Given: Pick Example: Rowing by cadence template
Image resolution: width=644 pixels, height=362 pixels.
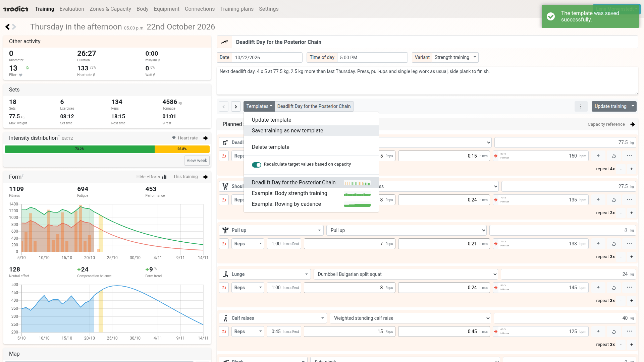Looking at the screenshot, I should click(x=311, y=204).
